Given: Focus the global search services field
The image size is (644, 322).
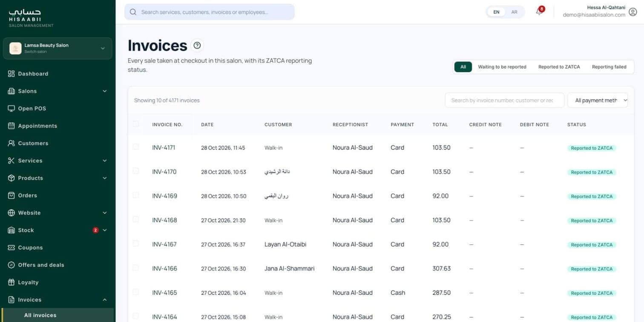Looking at the screenshot, I should 210,12.
